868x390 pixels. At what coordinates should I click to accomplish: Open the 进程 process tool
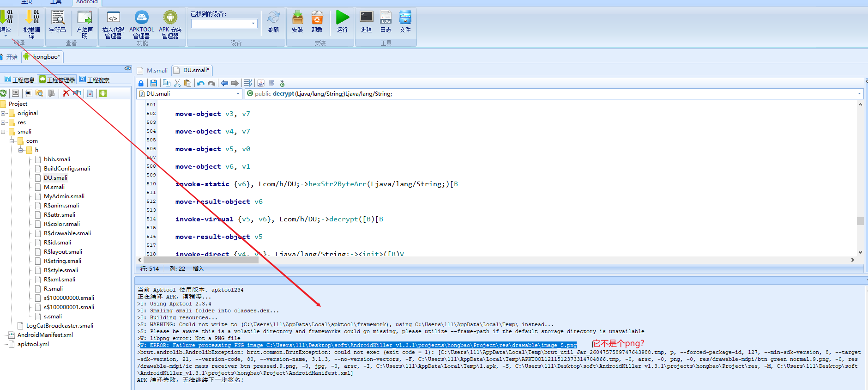coord(367,22)
